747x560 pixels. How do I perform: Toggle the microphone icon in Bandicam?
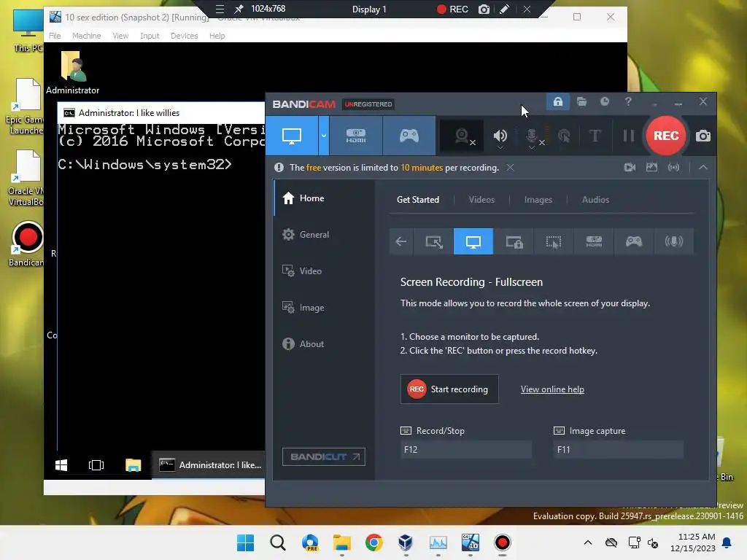click(532, 136)
